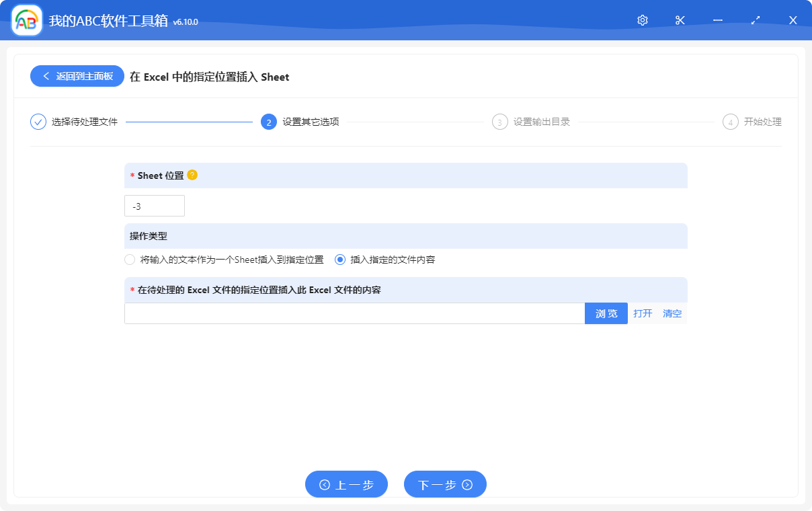Click the ABC toolbox app logo
This screenshot has width=812, height=511.
click(27, 20)
